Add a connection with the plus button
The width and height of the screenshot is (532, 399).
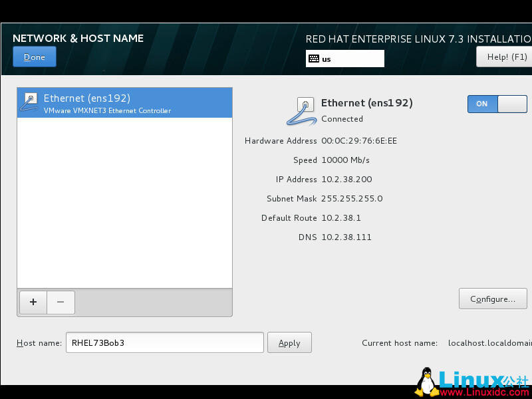click(x=33, y=302)
